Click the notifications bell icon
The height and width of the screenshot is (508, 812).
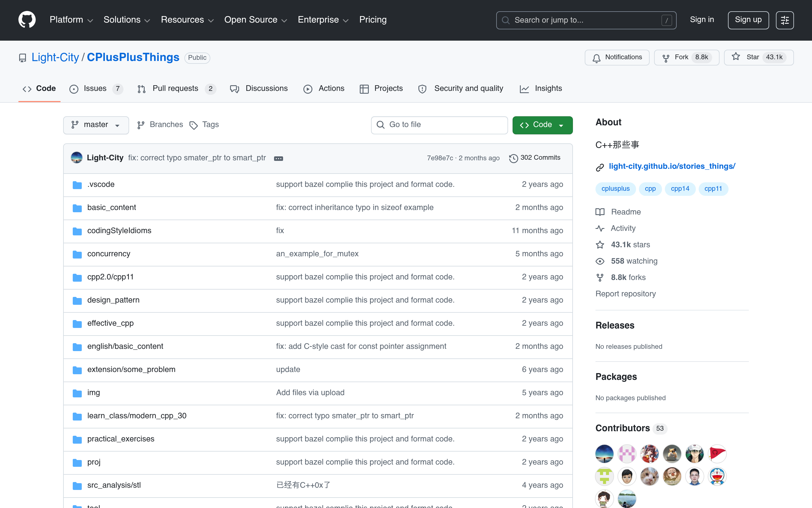(x=596, y=58)
